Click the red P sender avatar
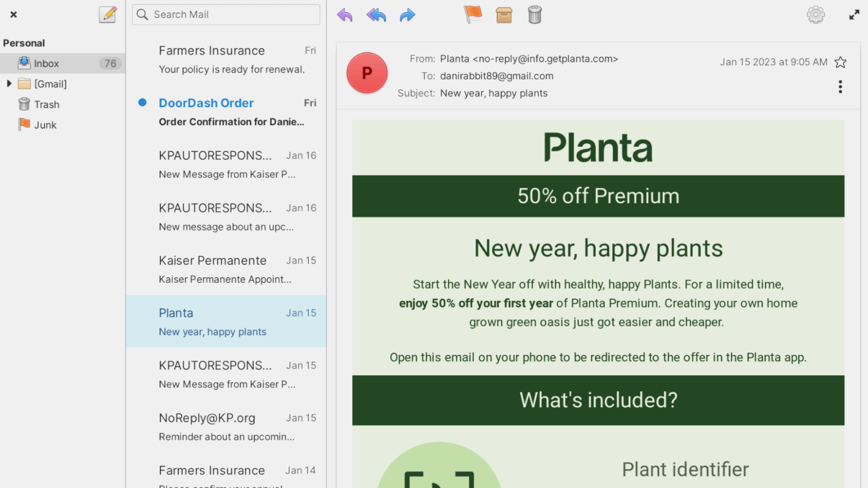Image resolution: width=868 pixels, height=488 pixels. [x=367, y=73]
